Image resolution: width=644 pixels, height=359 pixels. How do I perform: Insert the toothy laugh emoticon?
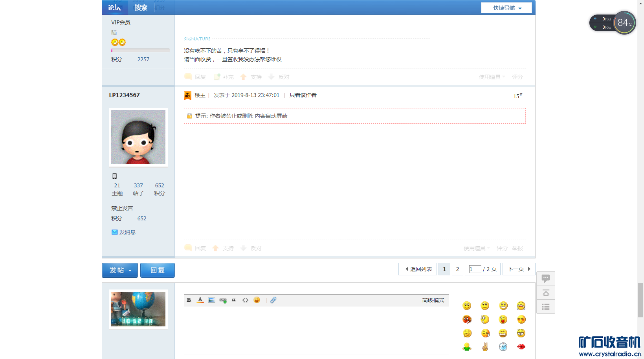click(x=521, y=333)
